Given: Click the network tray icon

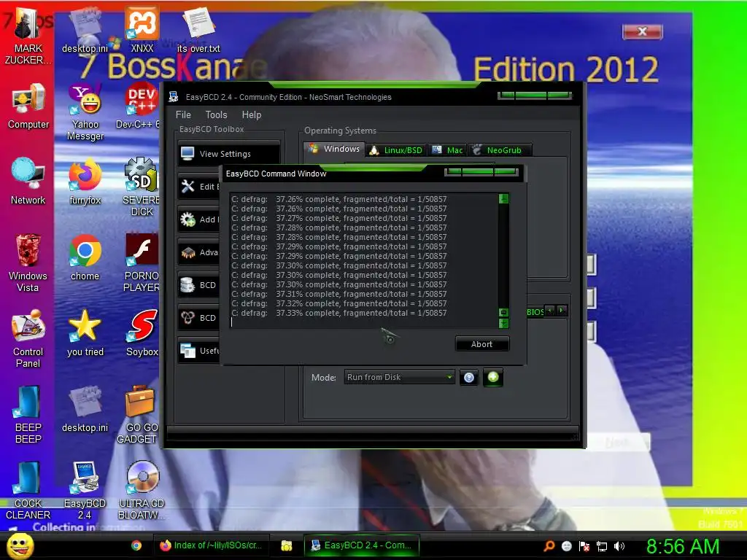Looking at the screenshot, I should pyautogui.click(x=602, y=546).
